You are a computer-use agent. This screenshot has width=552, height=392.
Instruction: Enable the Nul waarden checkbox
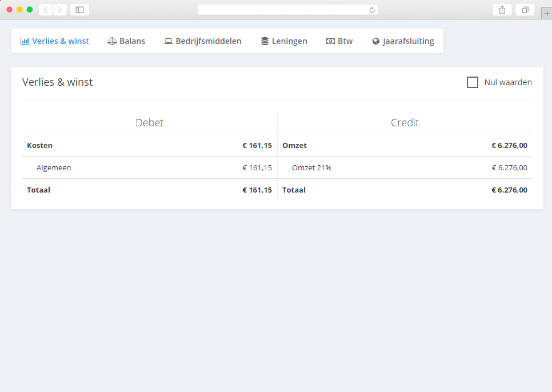(473, 82)
